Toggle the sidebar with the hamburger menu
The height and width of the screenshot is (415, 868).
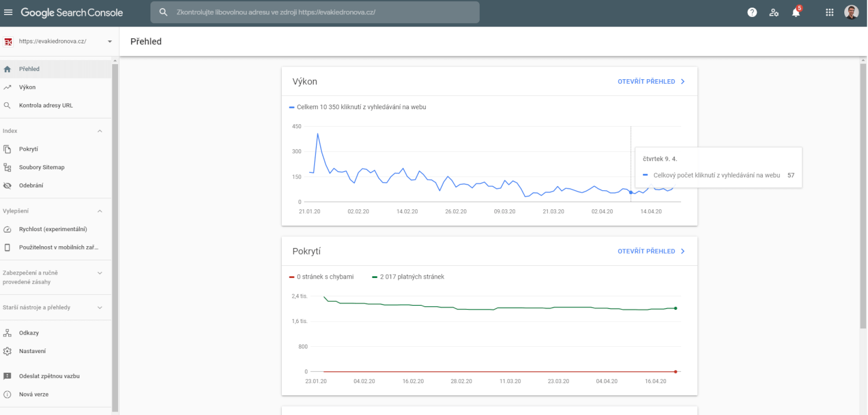point(9,12)
